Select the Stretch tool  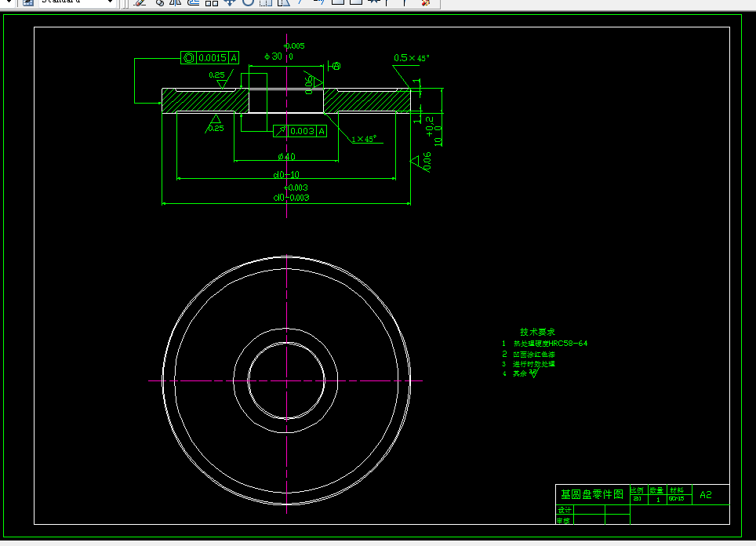284,2
